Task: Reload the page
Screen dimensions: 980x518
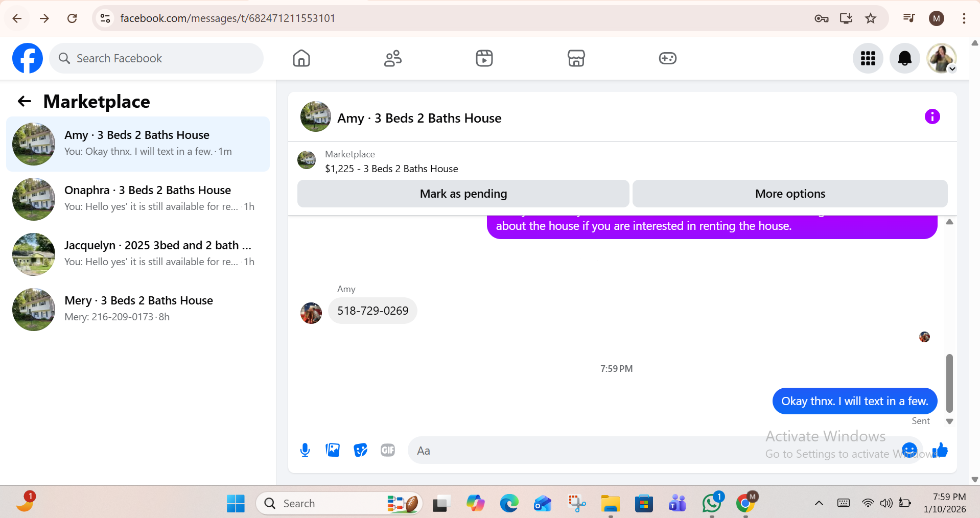Action: pyautogui.click(x=72, y=18)
